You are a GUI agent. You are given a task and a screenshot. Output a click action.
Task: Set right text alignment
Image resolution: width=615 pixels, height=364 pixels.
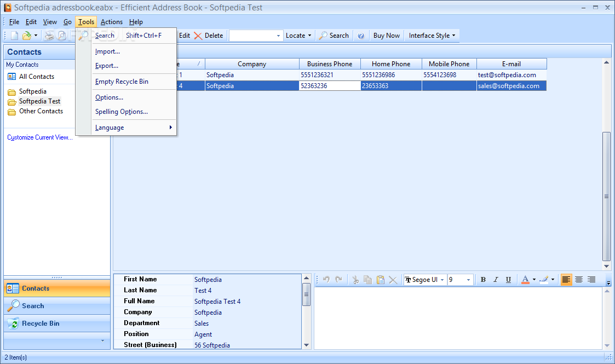591,280
